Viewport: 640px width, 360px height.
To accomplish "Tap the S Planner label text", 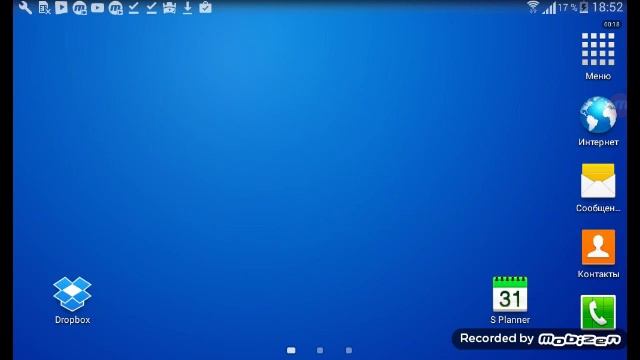I will coord(510,320).
